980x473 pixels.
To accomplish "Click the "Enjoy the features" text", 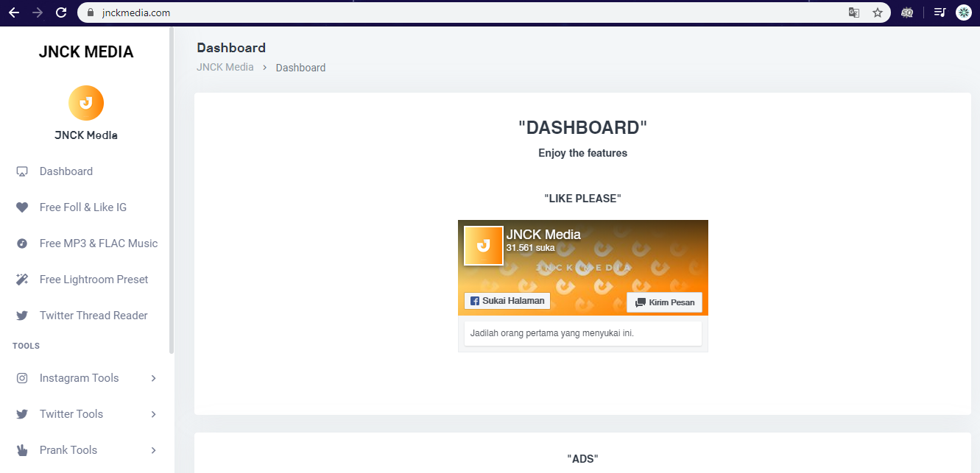I will (582, 153).
